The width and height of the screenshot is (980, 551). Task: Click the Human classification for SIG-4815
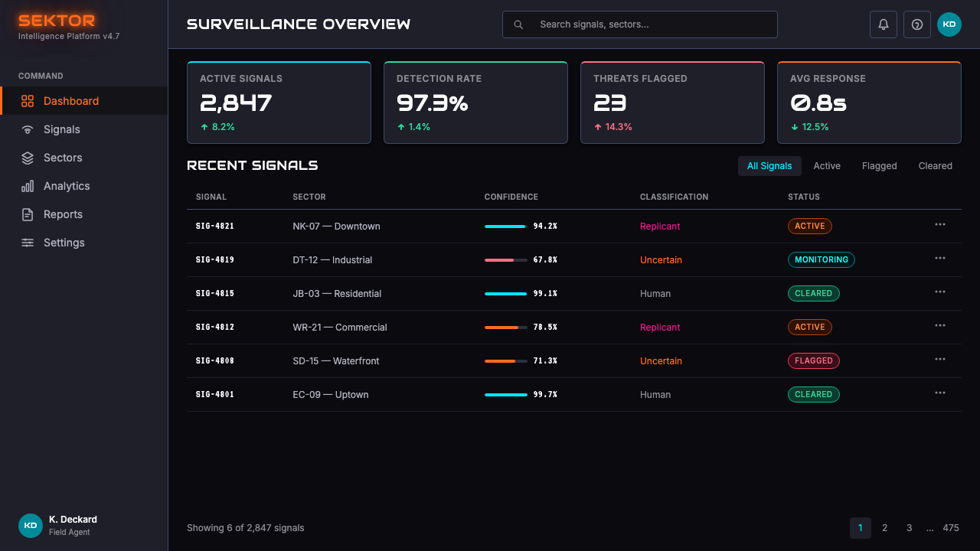coord(655,294)
